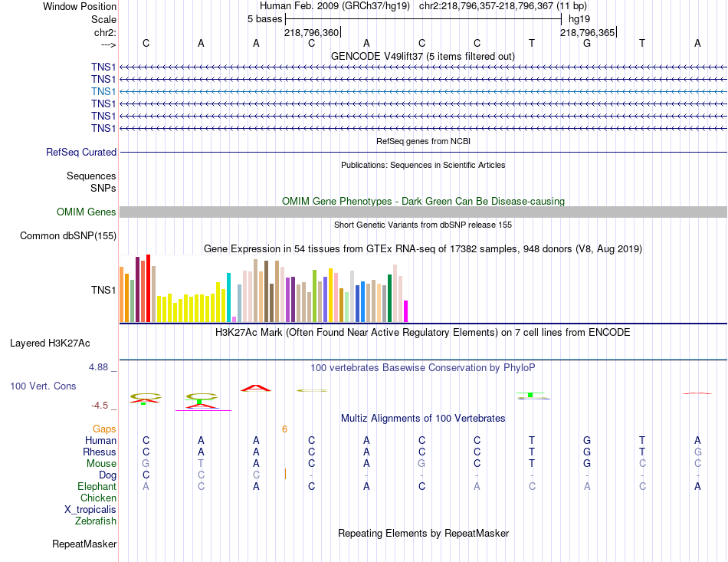Click the 4.88 conservation maximum value

point(98,367)
